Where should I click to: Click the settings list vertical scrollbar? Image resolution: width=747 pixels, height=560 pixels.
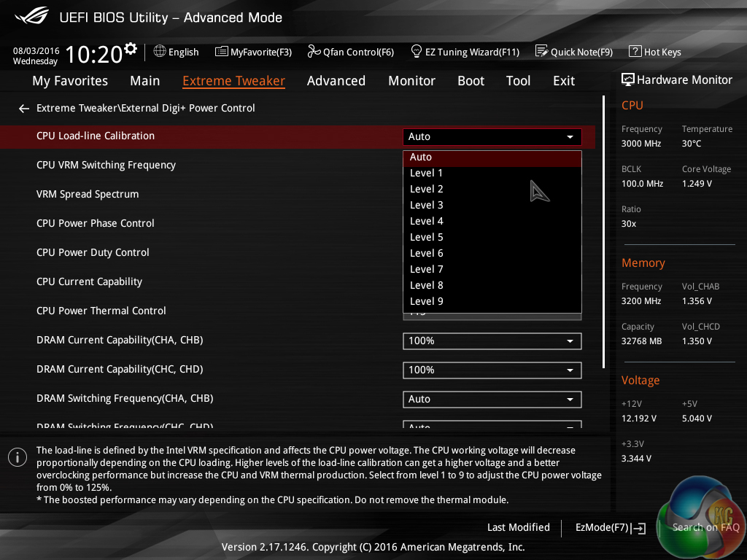point(603,232)
